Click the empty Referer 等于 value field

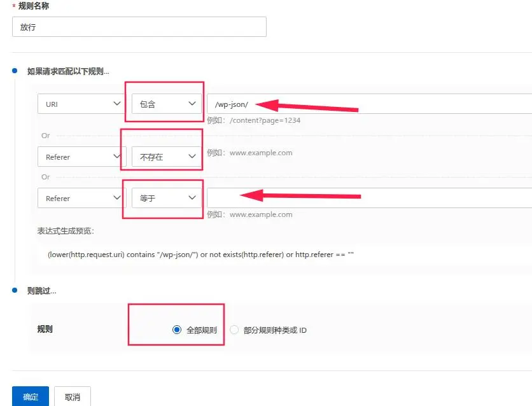click(369, 198)
